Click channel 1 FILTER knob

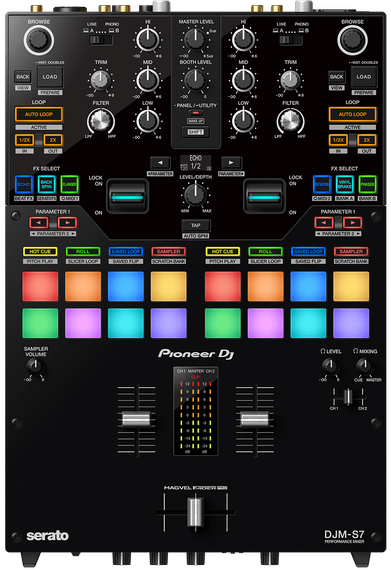coord(101,121)
